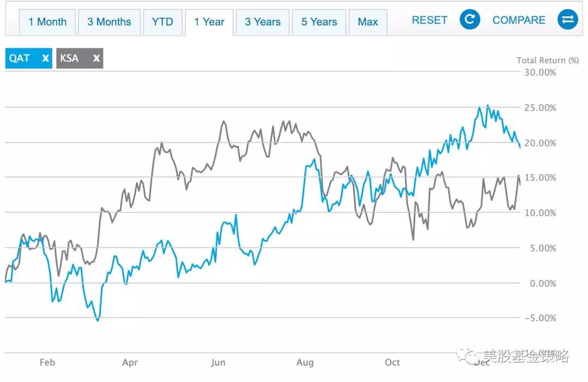
Task: Switch to the 1 Month tab
Action: (47, 22)
